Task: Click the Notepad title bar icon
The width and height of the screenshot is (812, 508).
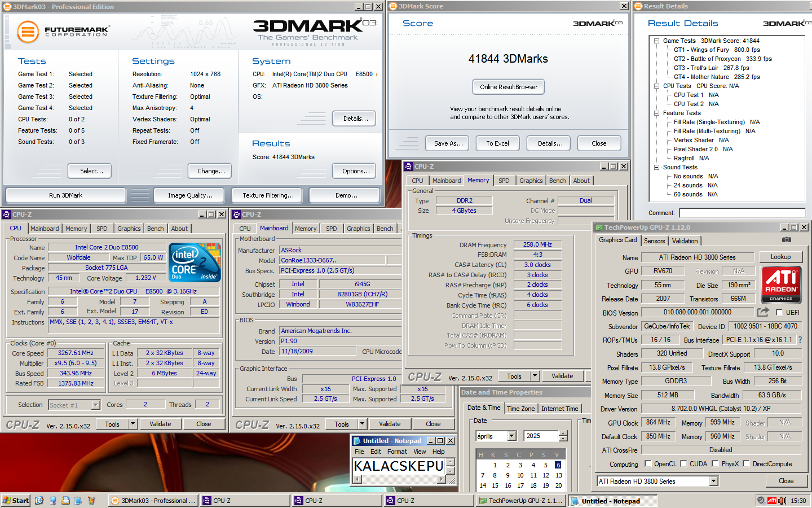Action: pos(357,441)
